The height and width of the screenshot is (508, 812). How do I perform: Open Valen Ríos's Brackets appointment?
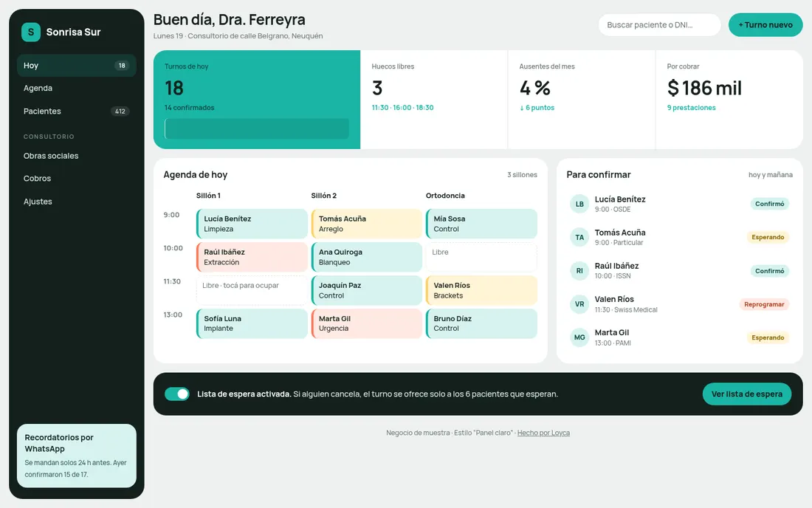click(481, 290)
